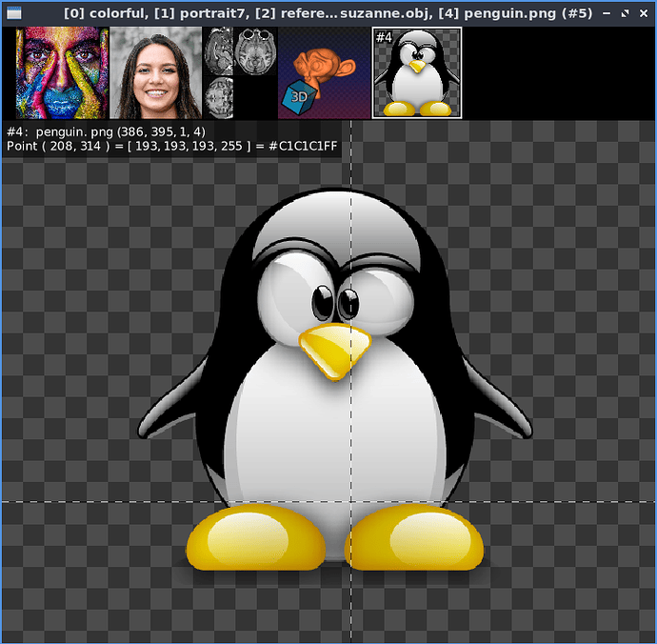Open the brain scan reference thumbnail
657x644 pixels.
click(x=240, y=72)
